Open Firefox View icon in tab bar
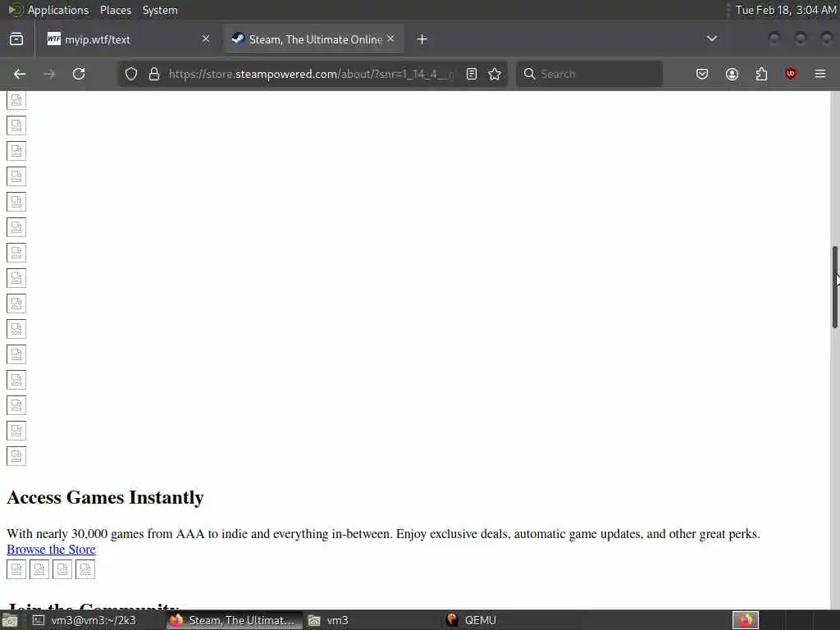Image resolution: width=840 pixels, height=630 pixels. pos(16,39)
